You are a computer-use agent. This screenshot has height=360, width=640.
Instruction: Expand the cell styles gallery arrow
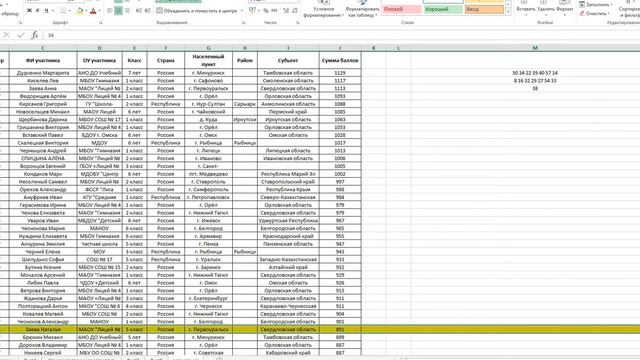coord(508,12)
